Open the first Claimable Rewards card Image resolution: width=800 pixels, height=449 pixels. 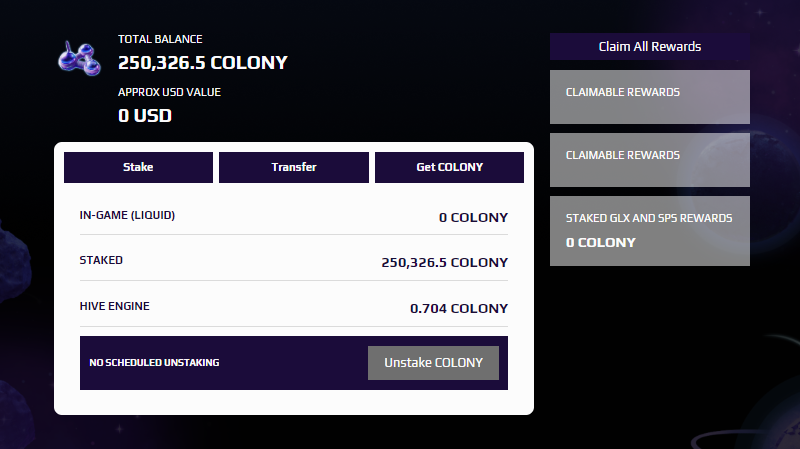pos(650,97)
